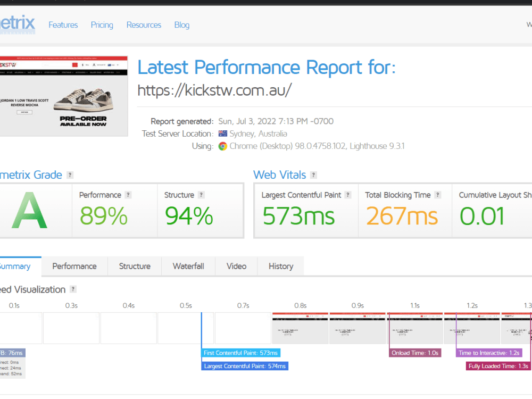Switch to the Structure tab
The height and width of the screenshot is (399, 532).
135,267
